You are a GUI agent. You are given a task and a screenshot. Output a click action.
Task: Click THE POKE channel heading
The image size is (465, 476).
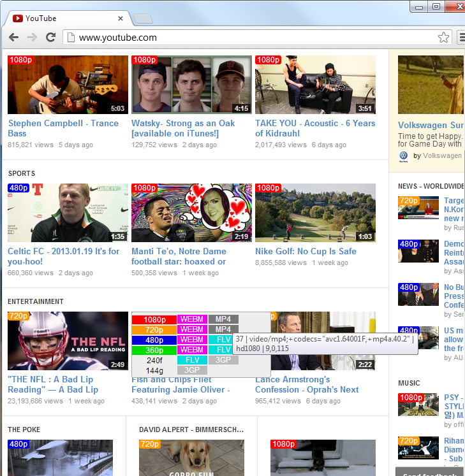coord(24,429)
